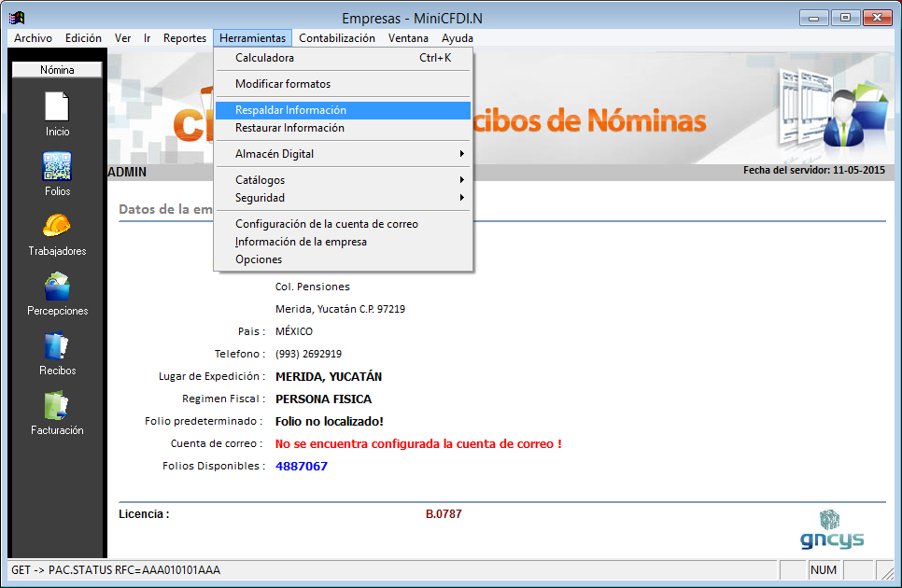Screen dimensions: 902x588
Task: Open the Ir menu
Action: coord(148,38)
